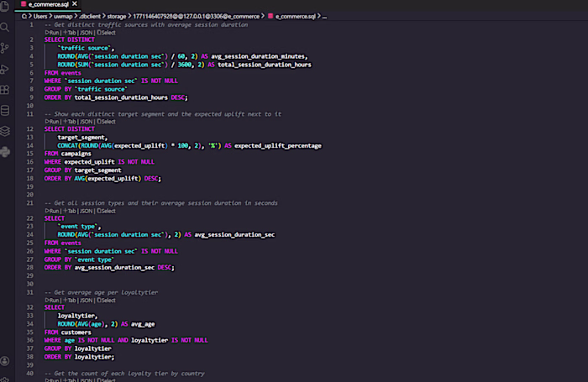The height and width of the screenshot is (382, 588).
Task: Click Select CodeLens above the loyaltytier query
Action: click(x=106, y=301)
